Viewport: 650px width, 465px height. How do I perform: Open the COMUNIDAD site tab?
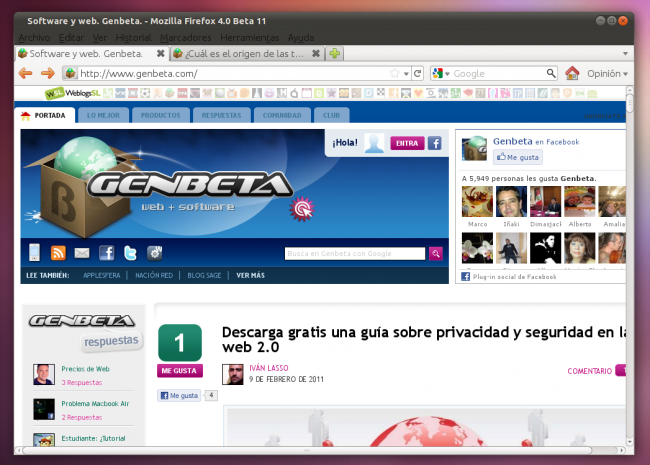282,115
